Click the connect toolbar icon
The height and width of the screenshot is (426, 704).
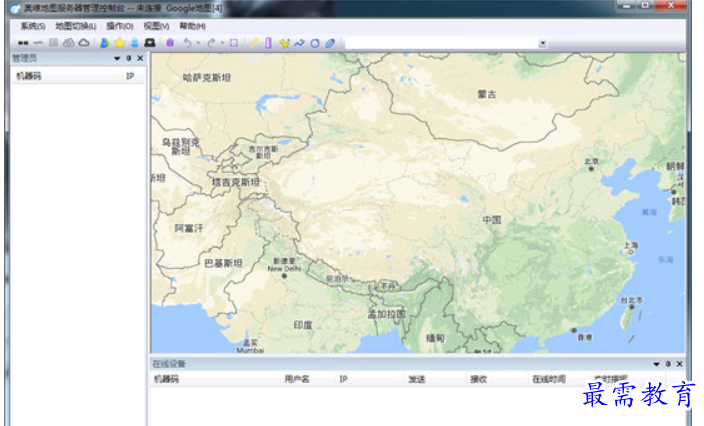click(23, 43)
